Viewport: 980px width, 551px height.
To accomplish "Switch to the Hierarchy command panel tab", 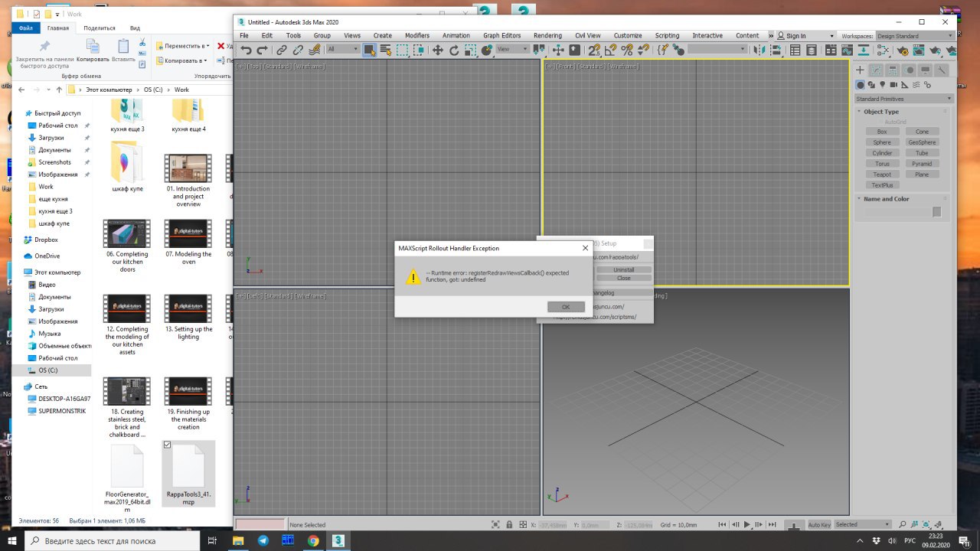I will (893, 70).
